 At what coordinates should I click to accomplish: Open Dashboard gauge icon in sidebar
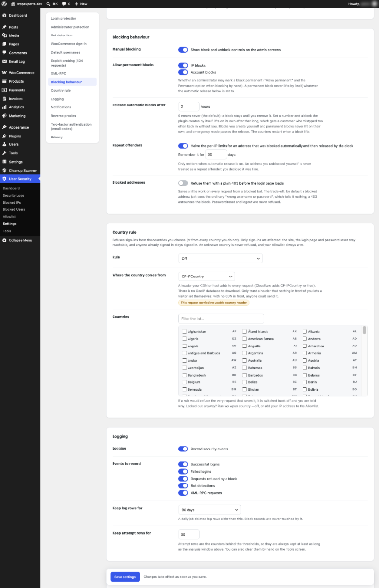[4, 15]
